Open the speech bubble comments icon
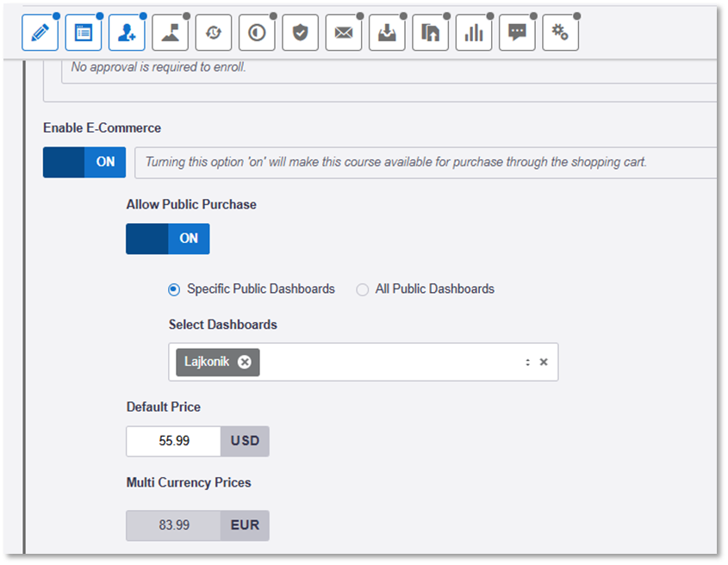Viewport: 728px width, 565px height. point(517,33)
